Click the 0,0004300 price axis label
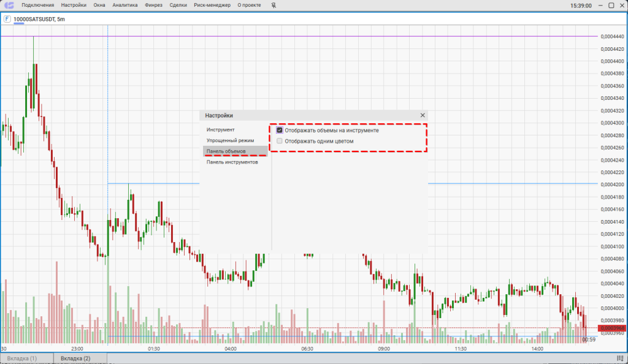The width and height of the screenshot is (628, 364). 613,123
